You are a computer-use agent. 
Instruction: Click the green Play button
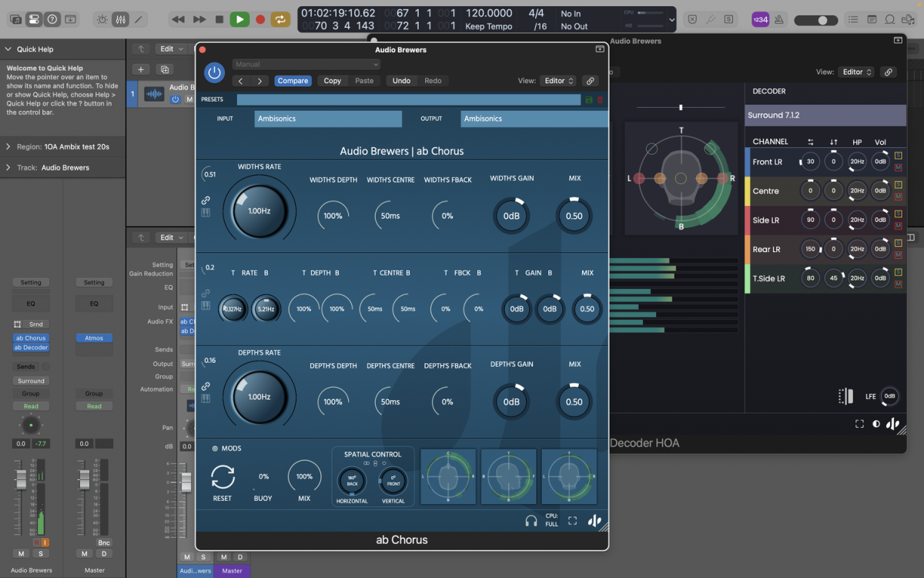[239, 19]
